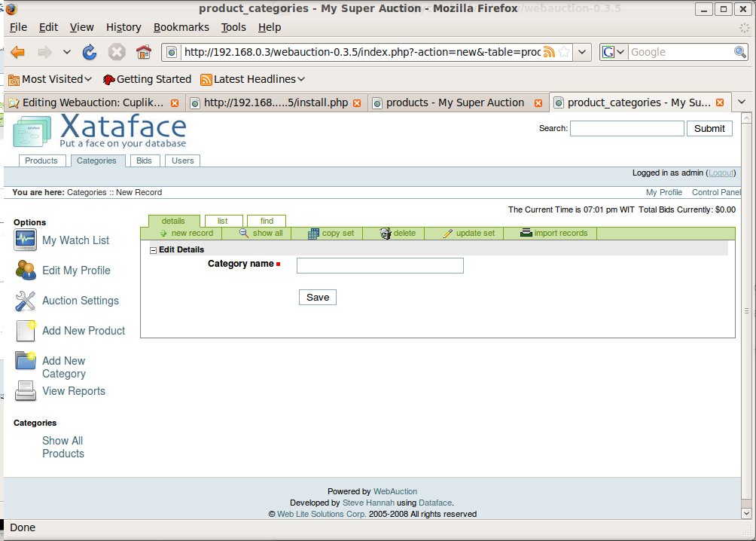Expand the Latest Headlines feed dropdown

252,79
